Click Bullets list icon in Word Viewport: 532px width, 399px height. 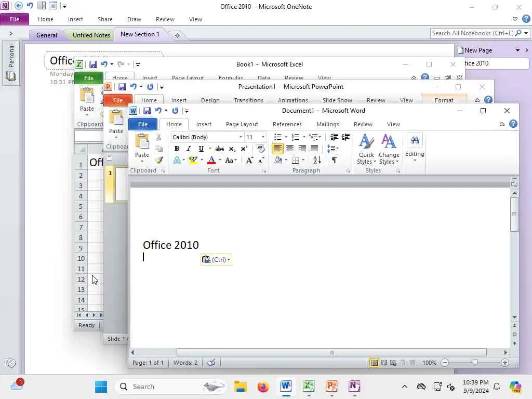[277, 137]
